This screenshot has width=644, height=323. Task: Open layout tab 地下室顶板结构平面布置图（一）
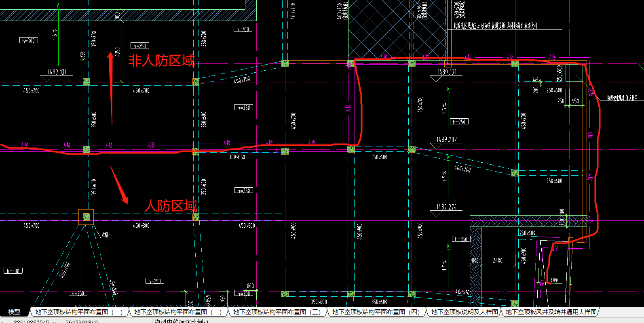pyautogui.click(x=79, y=312)
